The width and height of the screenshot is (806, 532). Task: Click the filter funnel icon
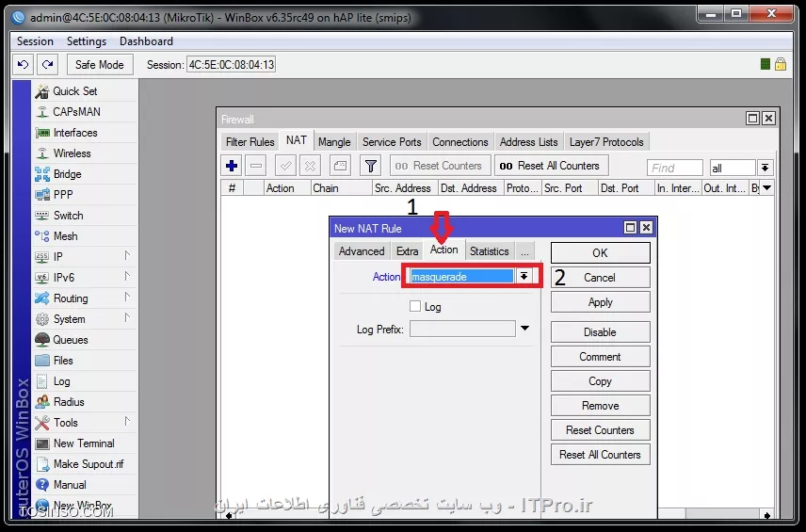[371, 166]
